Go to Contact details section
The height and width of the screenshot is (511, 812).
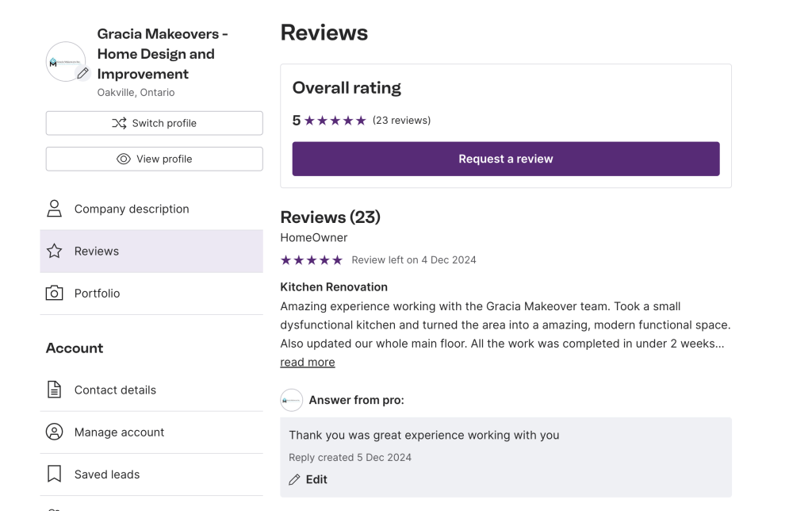tap(115, 390)
